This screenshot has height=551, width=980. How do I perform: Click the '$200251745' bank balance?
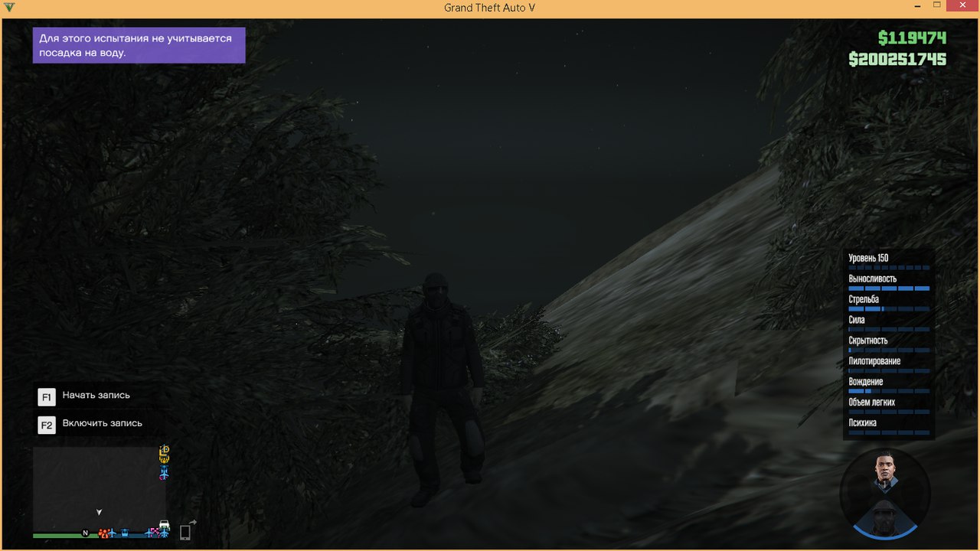(x=898, y=59)
